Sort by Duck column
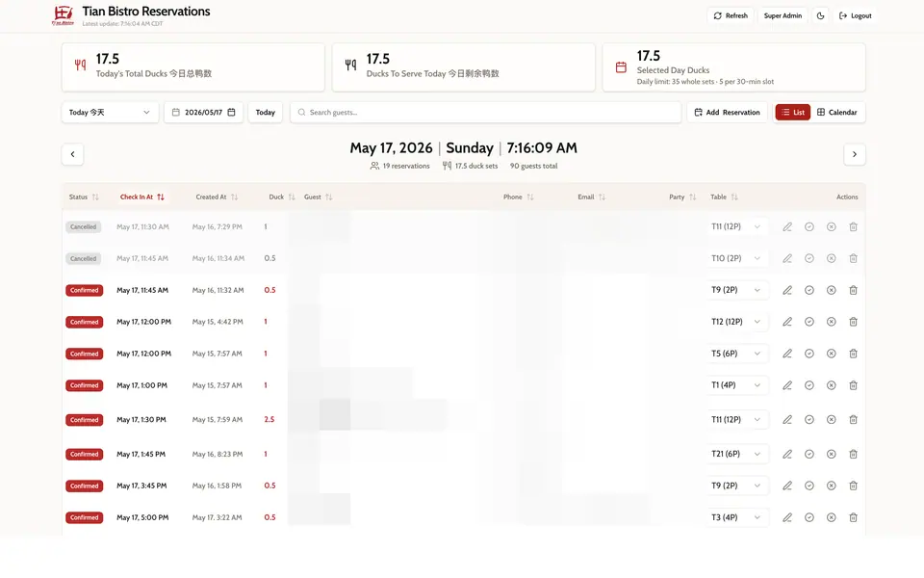Viewport: 924px width, 578px height. 282,197
